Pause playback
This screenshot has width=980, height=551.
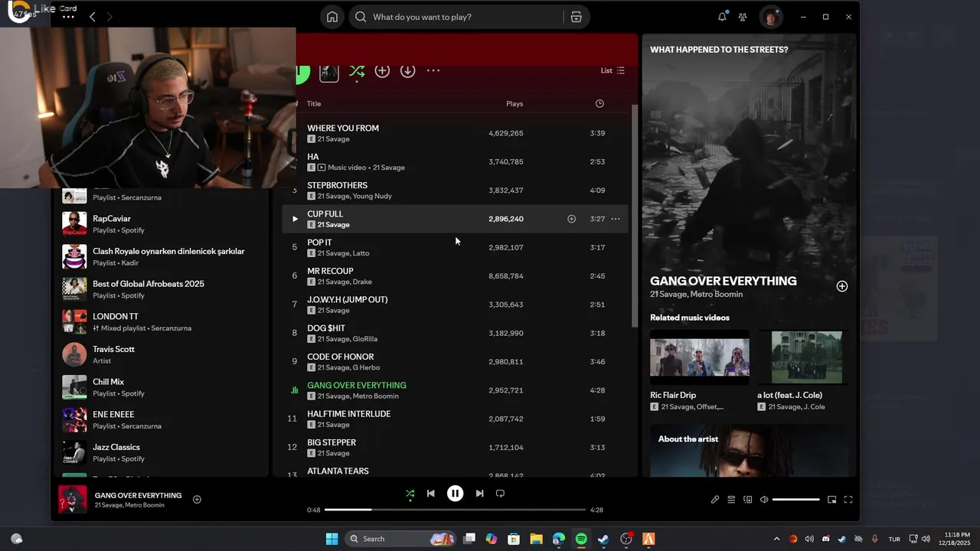(x=455, y=494)
